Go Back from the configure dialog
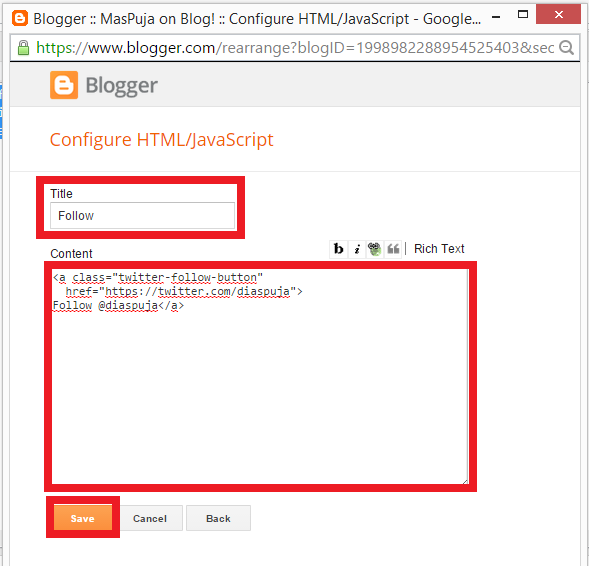Viewport: 589px width, 566px height. tap(218, 518)
